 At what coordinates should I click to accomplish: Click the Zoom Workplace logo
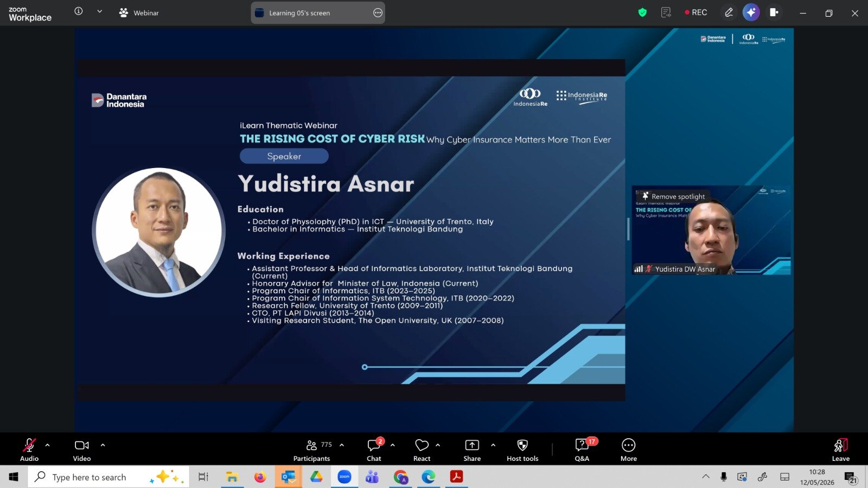[30, 14]
